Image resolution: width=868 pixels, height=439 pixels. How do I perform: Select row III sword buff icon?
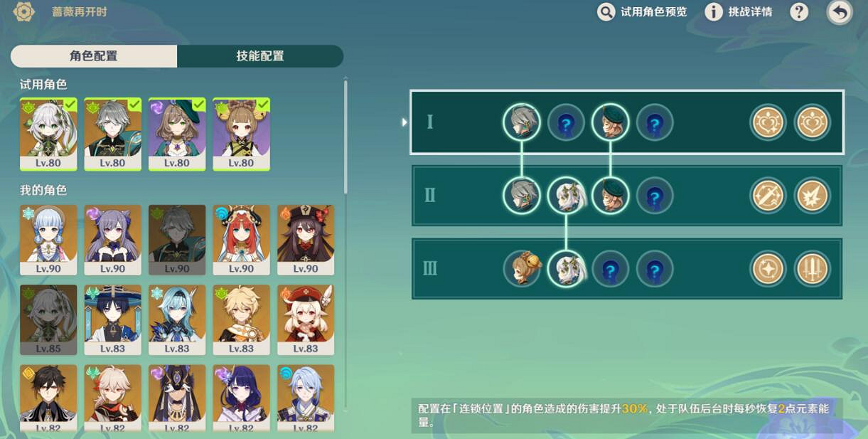(812, 269)
